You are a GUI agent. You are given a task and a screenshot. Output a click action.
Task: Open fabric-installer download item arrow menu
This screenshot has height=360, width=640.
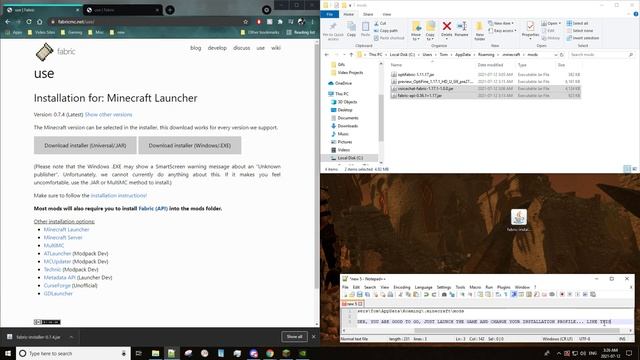tap(71, 337)
